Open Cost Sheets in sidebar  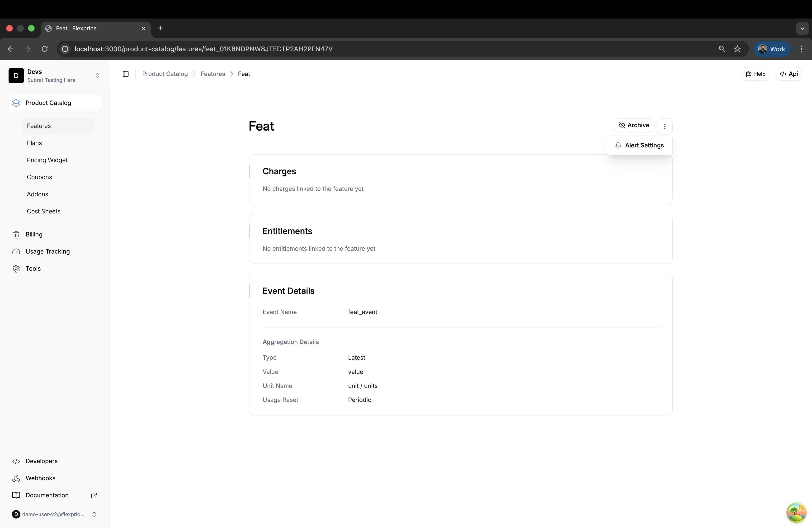coord(57,212)
